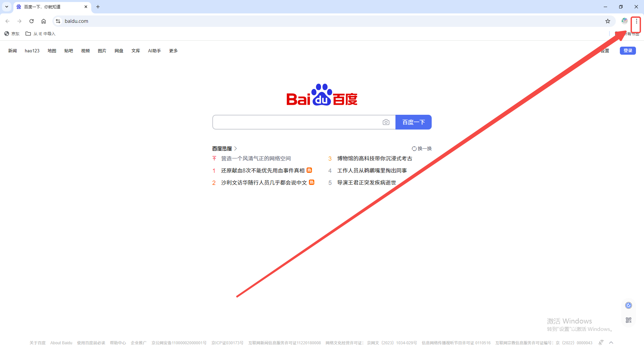The height and width of the screenshot is (349, 644).
Task: Restore down the Chrome window
Action: point(621,7)
